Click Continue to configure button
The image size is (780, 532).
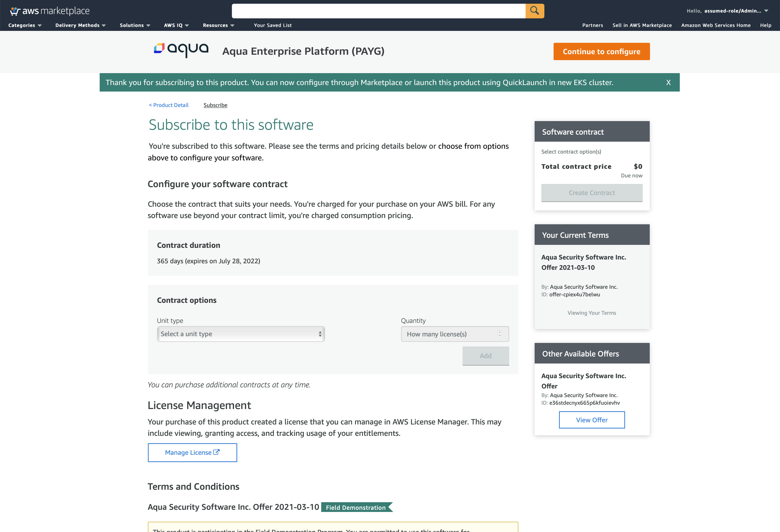(x=602, y=51)
